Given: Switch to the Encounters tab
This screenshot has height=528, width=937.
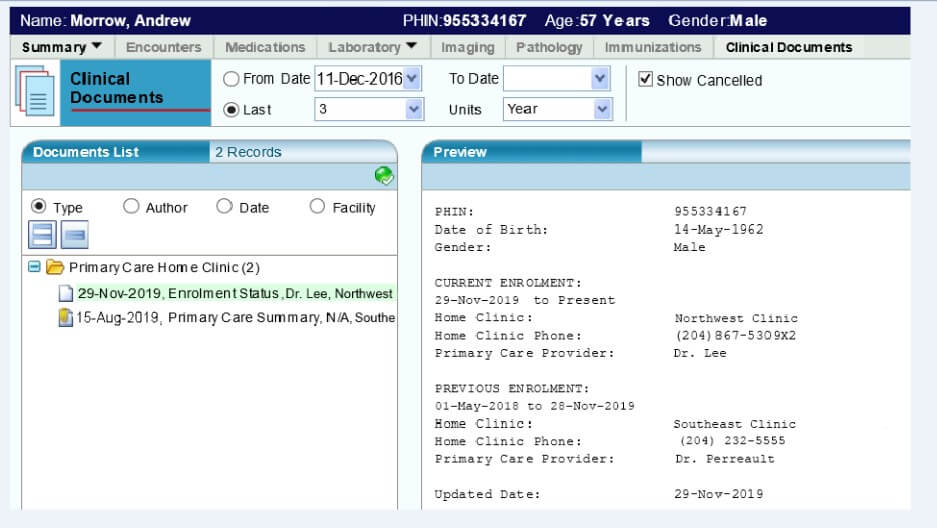Looking at the screenshot, I should [x=163, y=47].
